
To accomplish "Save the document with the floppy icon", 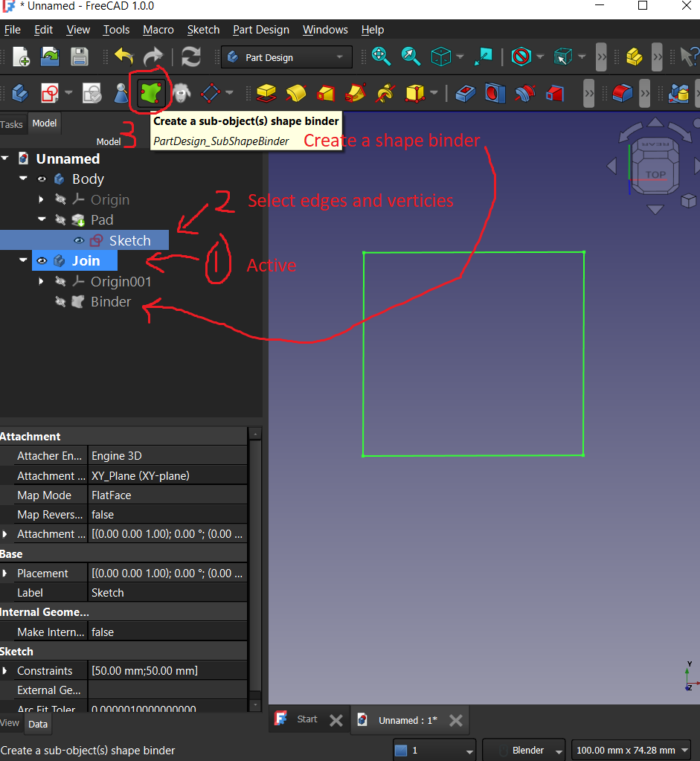I will (80, 57).
